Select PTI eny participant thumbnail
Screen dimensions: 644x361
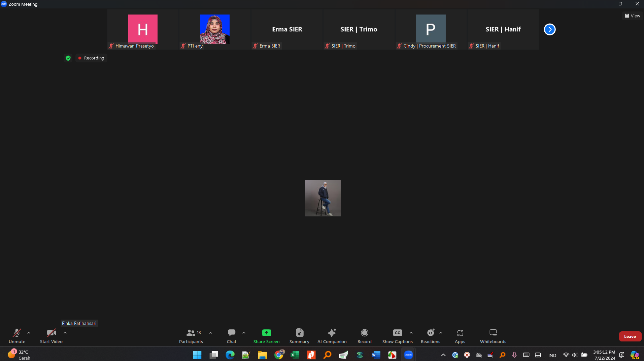click(x=215, y=30)
